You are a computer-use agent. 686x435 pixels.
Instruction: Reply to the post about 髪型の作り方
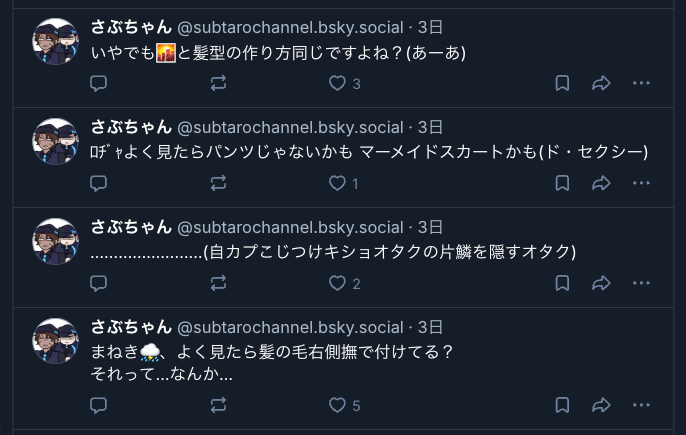tap(98, 84)
